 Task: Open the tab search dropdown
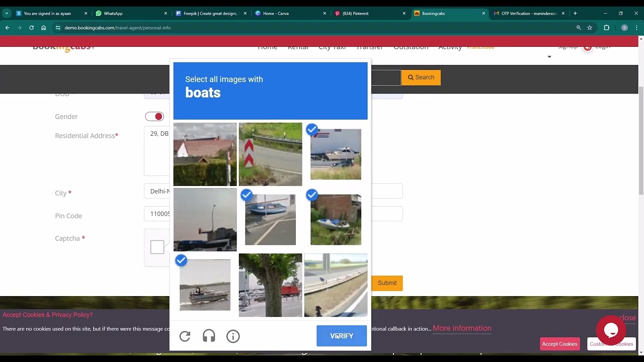(x=7, y=14)
